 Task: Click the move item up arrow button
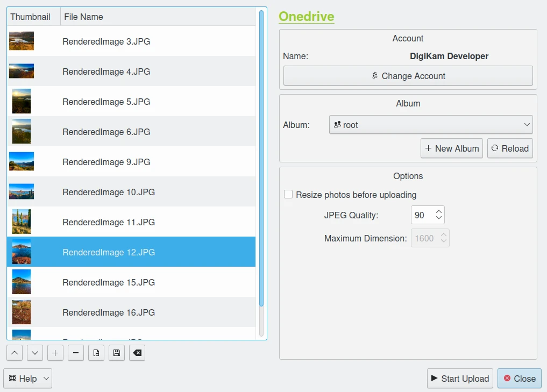click(x=15, y=353)
